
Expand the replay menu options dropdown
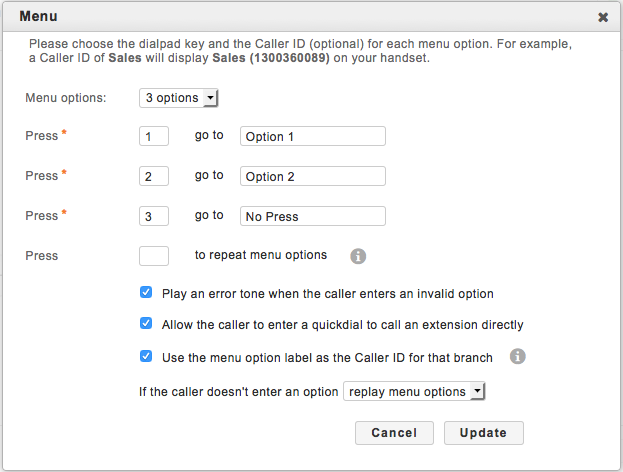pyautogui.click(x=413, y=391)
